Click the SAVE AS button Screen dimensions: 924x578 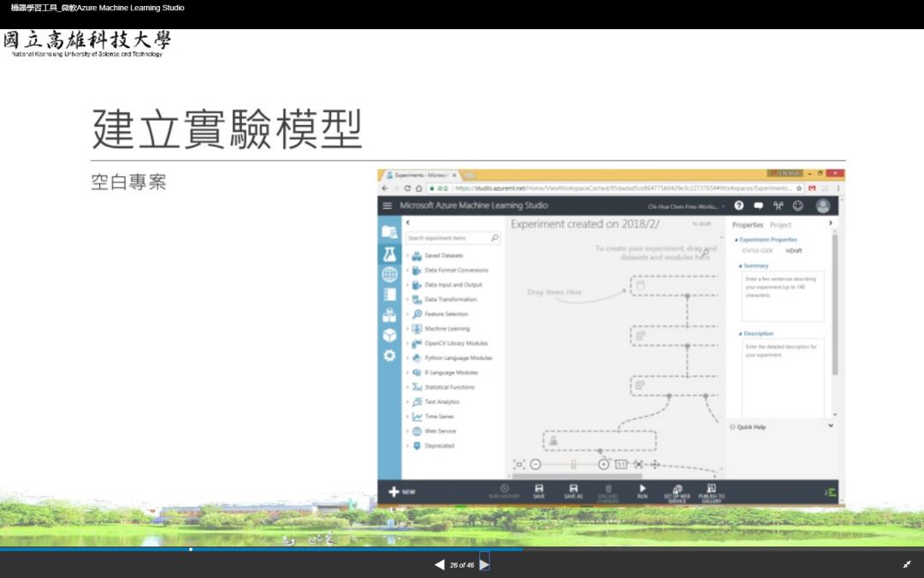click(573, 492)
